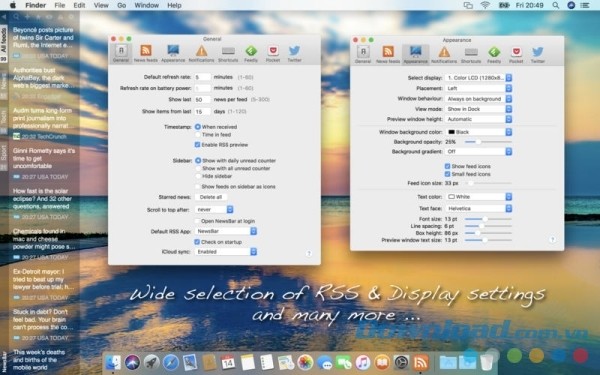Open 'Scroll to top after' dropdown
600x375 pixels.
pos(214,209)
